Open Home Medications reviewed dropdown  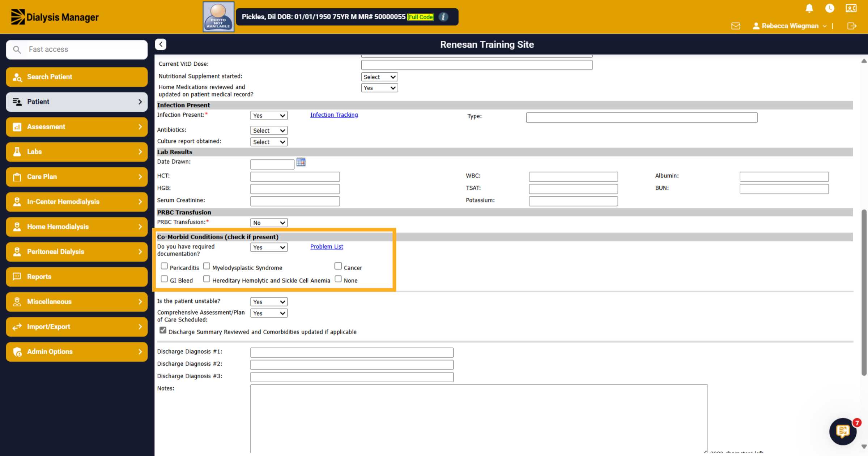(379, 88)
